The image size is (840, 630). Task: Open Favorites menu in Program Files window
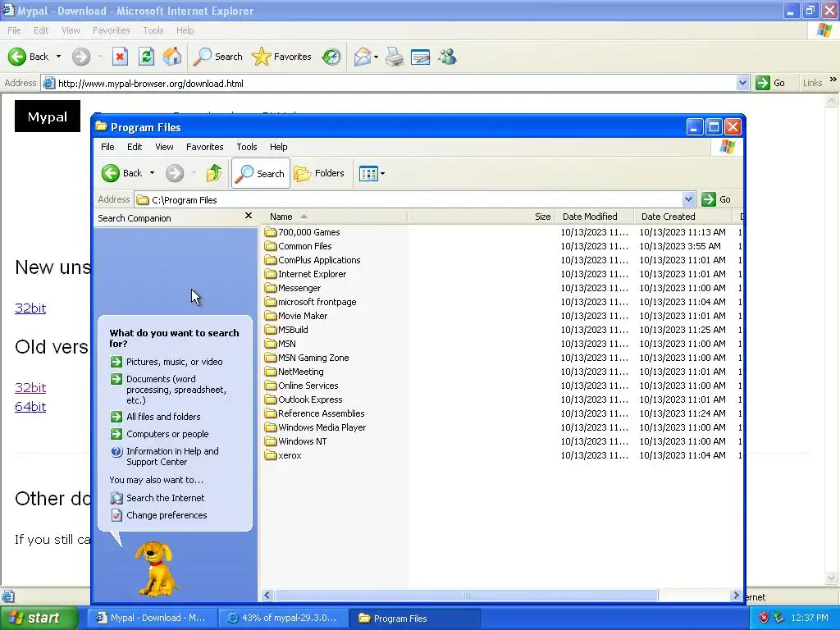click(x=204, y=147)
